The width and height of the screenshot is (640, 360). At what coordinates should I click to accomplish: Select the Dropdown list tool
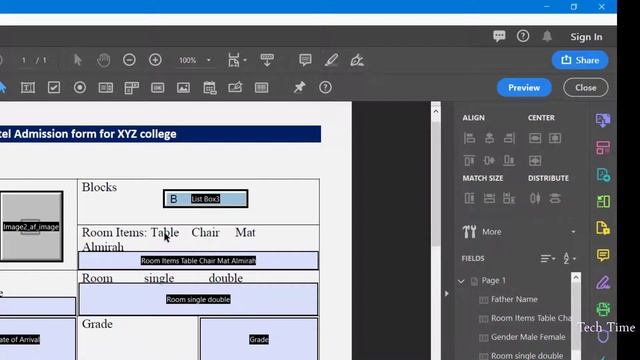(x=131, y=87)
